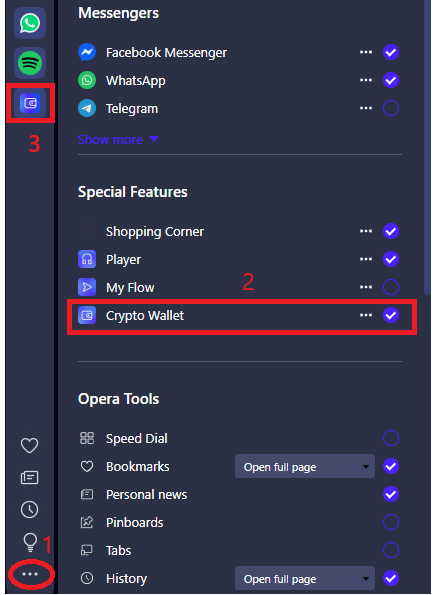Open Personal news icon in sidebar
The image size is (434, 595).
tap(29, 477)
